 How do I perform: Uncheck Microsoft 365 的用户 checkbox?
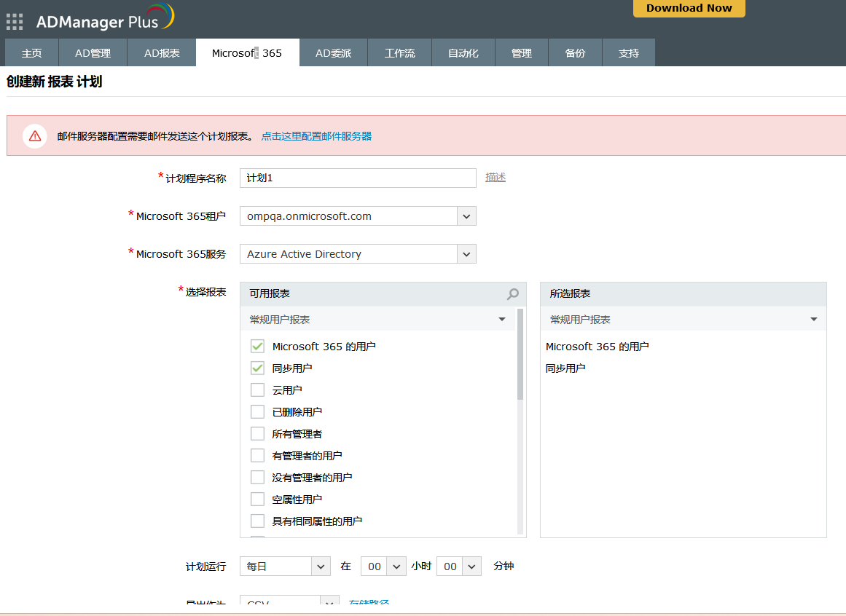coord(257,346)
